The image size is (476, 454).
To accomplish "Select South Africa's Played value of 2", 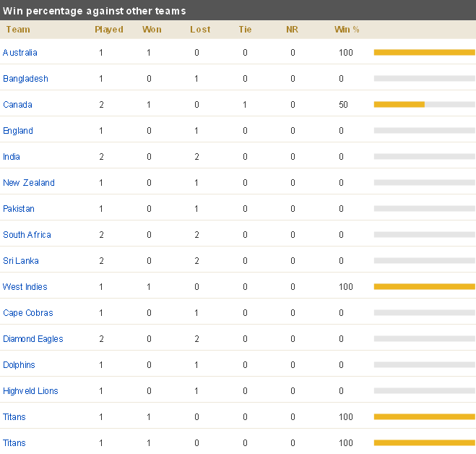I will tap(101, 235).
